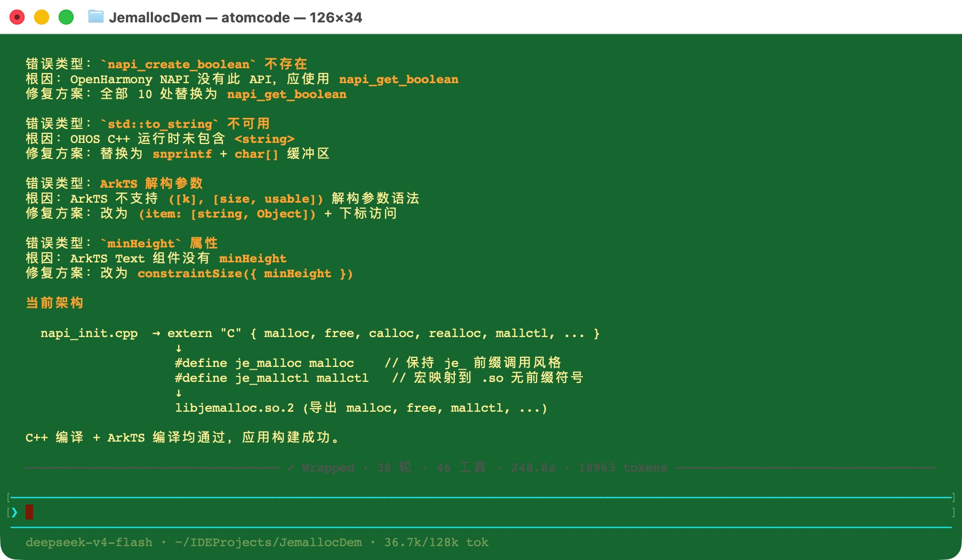Screen dimensions: 962x560
Task: Minimize the window with the yellow button
Action: [x=42, y=18]
